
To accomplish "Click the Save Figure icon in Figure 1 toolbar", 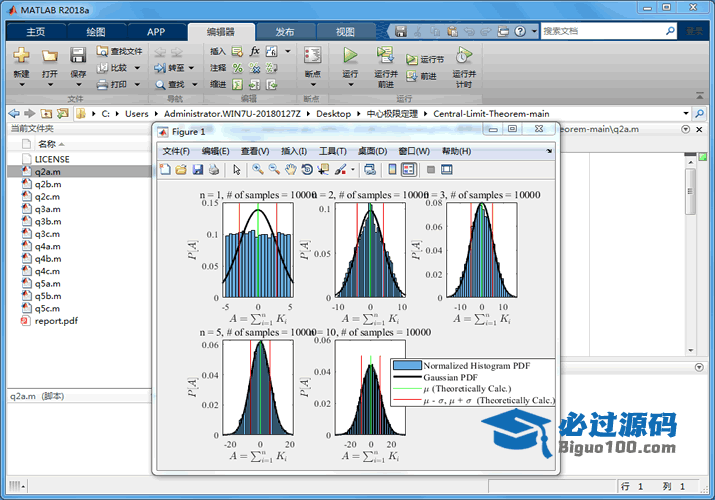I will pos(197,170).
